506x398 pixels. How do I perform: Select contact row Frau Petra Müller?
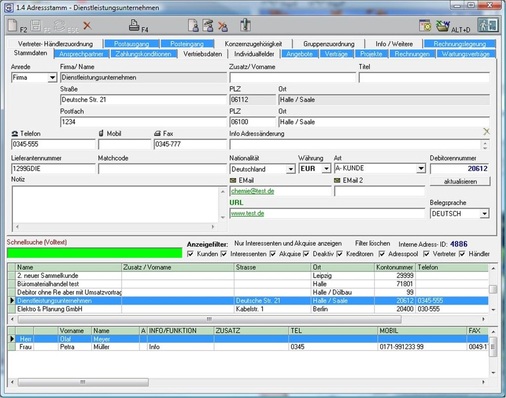click(x=248, y=347)
